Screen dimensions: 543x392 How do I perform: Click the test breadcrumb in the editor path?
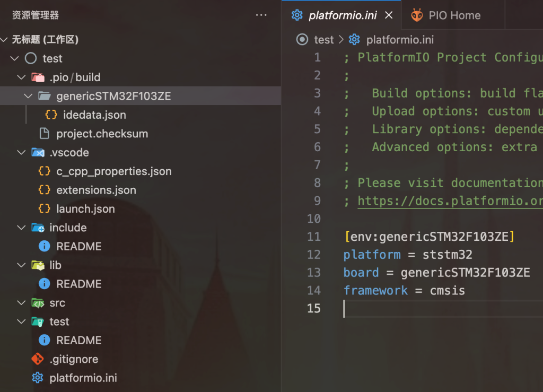(x=323, y=40)
